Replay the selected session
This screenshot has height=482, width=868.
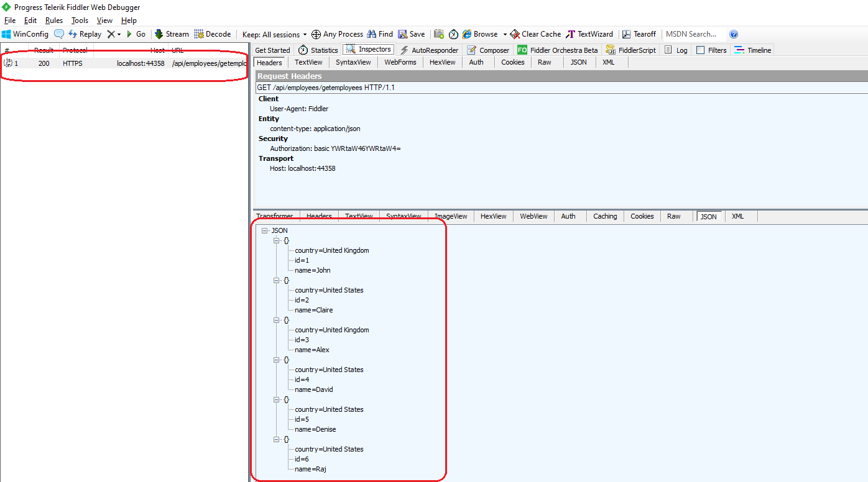pos(85,34)
